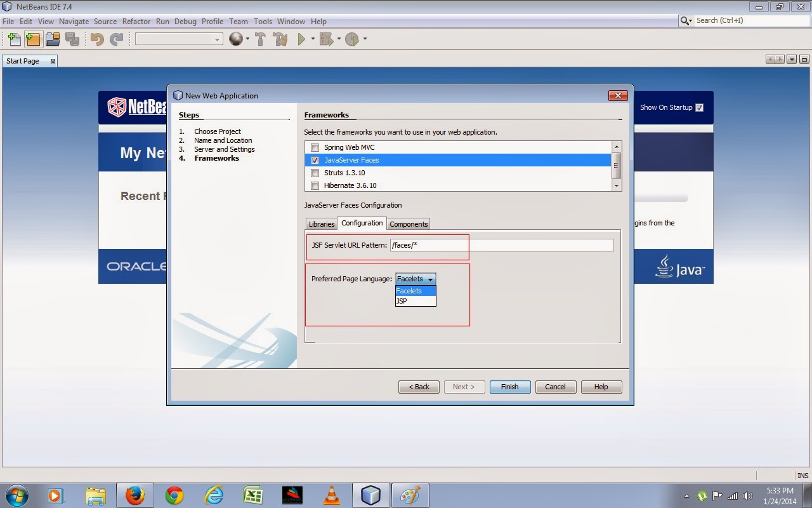Click the Save All toolbar icon
812x508 pixels.
[72, 39]
